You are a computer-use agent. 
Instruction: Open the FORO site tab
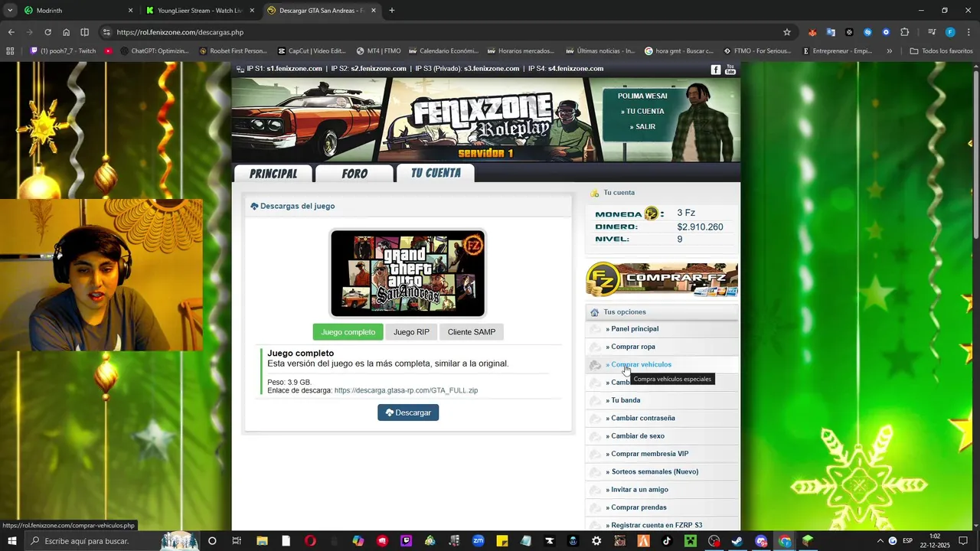click(354, 174)
